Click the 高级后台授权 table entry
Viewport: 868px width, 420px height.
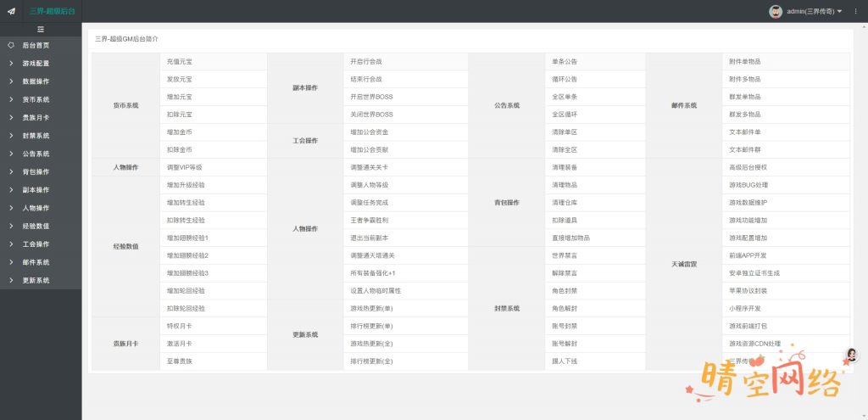748,167
